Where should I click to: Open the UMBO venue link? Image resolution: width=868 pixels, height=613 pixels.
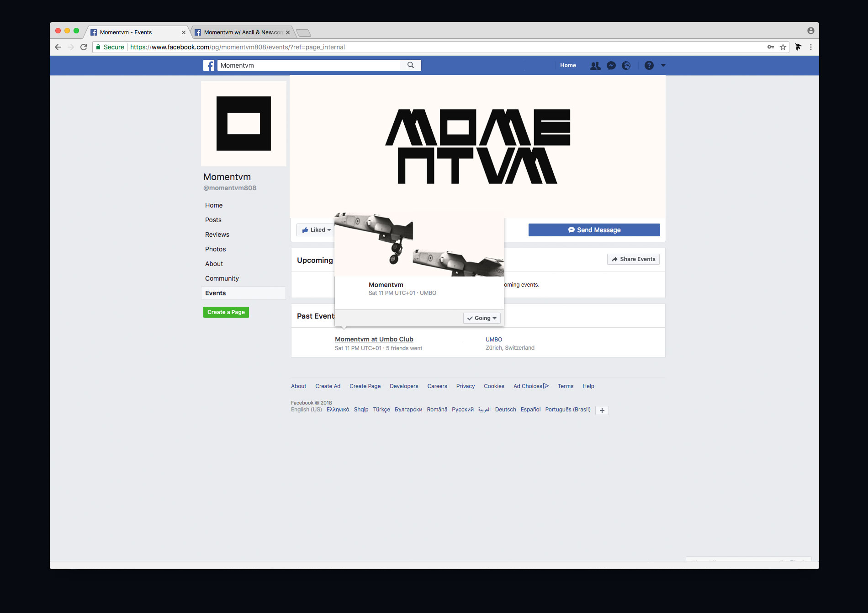[x=494, y=340]
